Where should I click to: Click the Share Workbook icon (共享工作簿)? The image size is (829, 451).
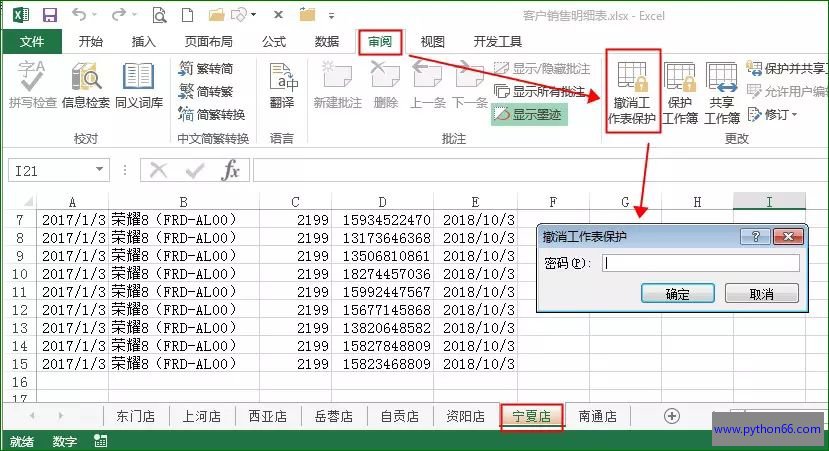(722, 94)
